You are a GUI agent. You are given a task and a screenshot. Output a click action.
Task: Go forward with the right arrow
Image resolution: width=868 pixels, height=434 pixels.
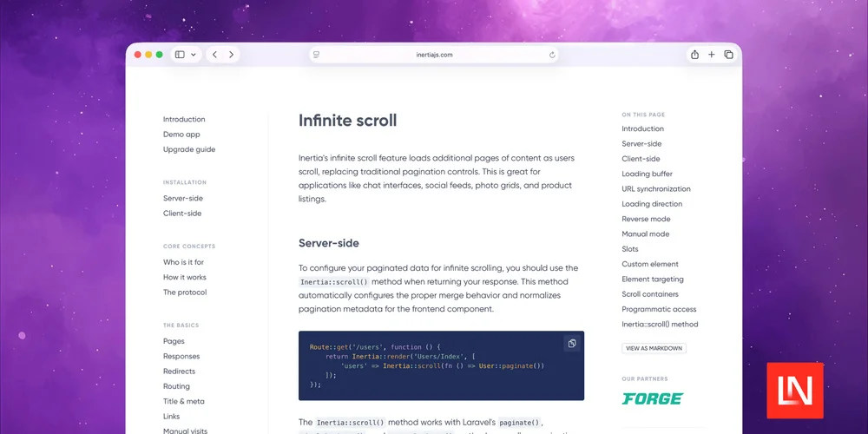(x=231, y=55)
